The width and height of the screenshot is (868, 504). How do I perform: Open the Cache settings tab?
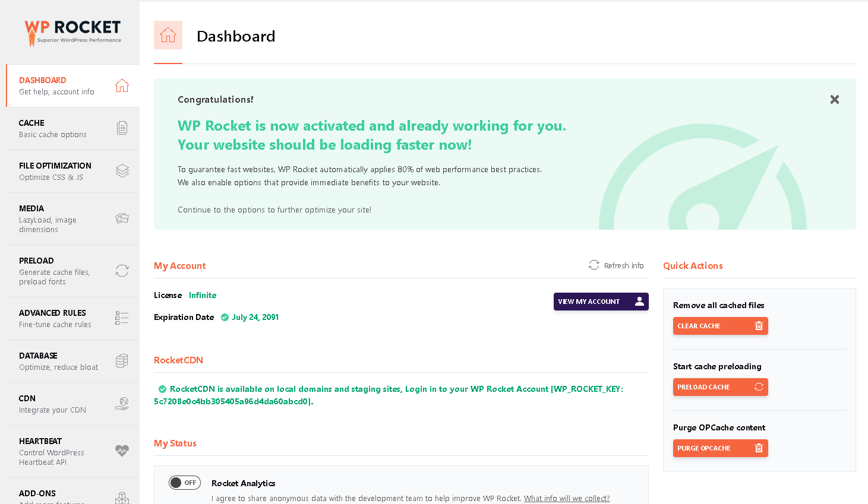click(53, 128)
